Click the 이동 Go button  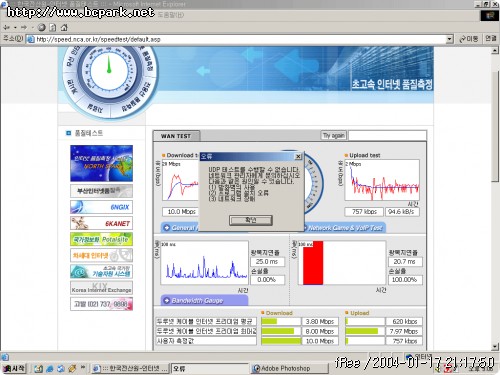(x=469, y=39)
